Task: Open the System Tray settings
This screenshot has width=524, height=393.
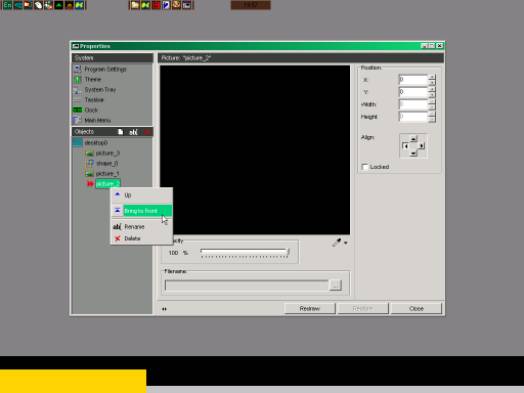Action: [x=100, y=90]
